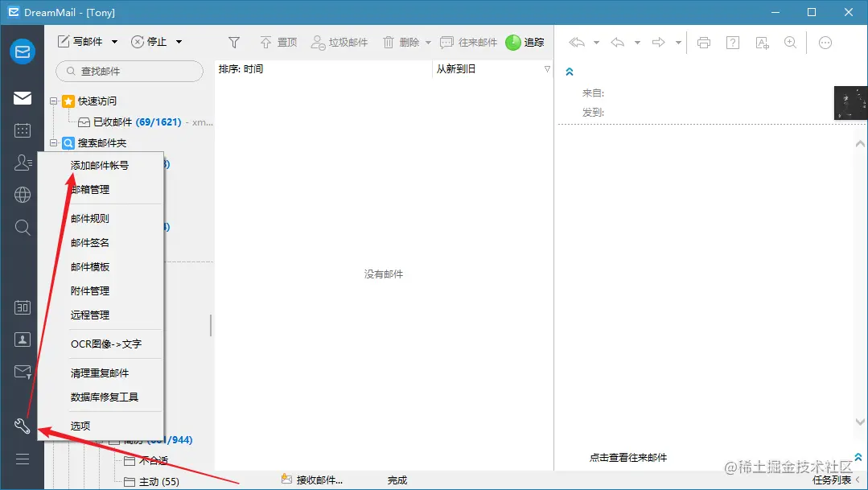868x490 pixels.
Task: Select 邮件规则 menu item
Action: [x=100, y=218]
